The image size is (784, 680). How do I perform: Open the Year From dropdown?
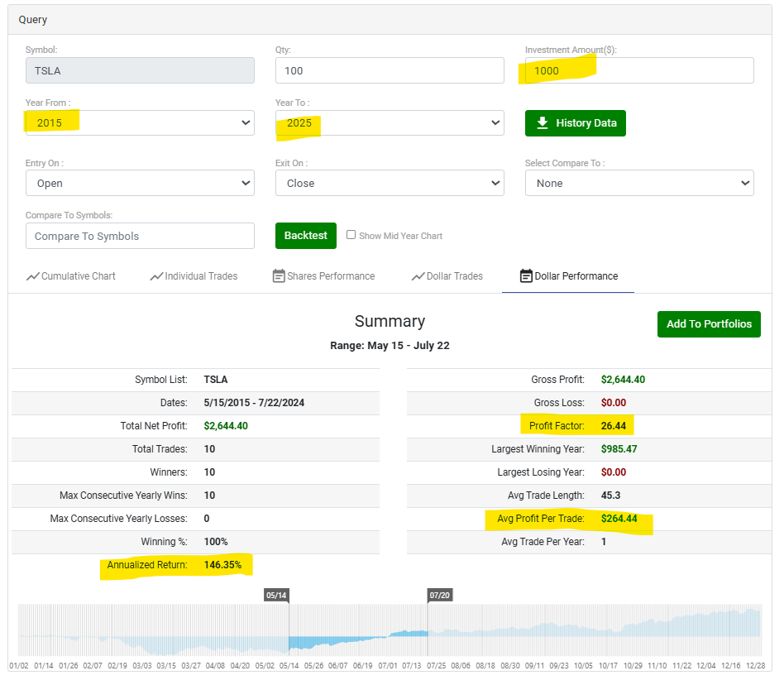pos(140,123)
